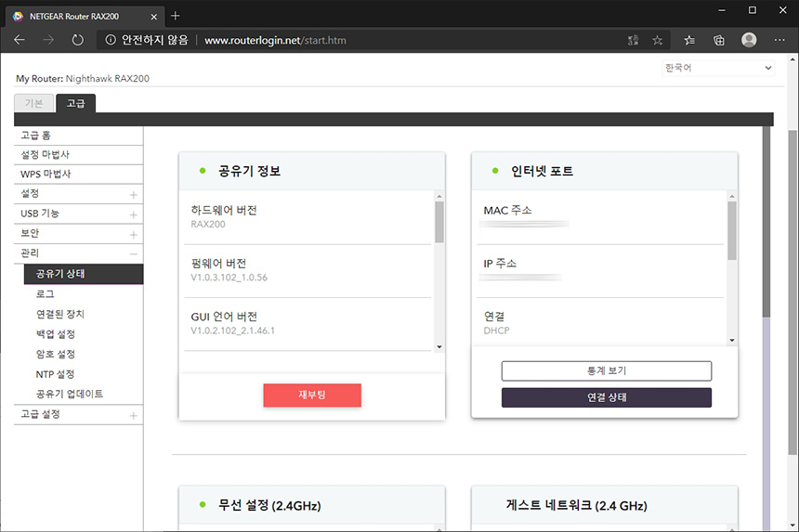Click the main content scrollbar thumb
Viewport: 799px width, 532px height.
click(x=766, y=222)
